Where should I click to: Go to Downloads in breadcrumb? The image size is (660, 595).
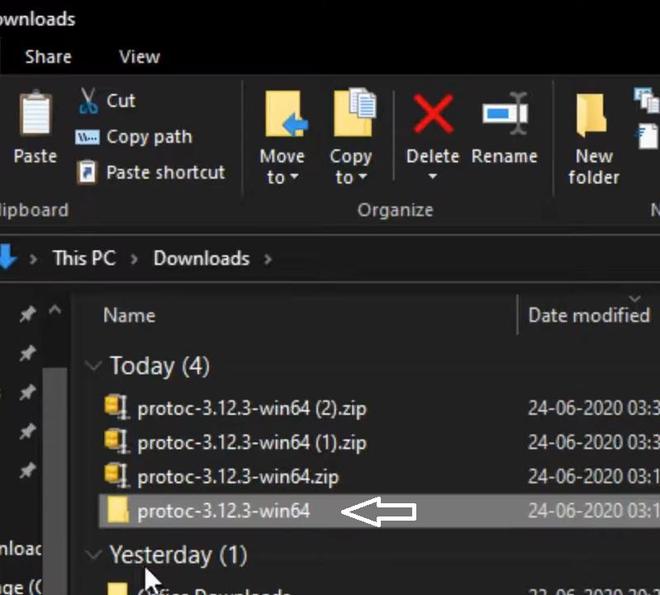[x=202, y=258]
